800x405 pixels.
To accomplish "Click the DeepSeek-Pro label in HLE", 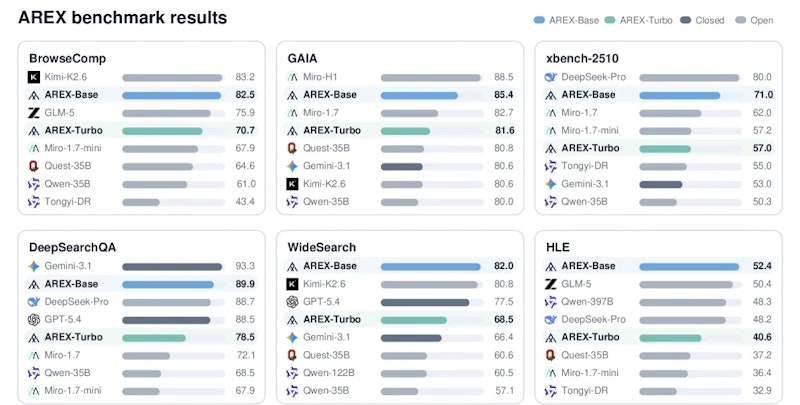I will 593,319.
